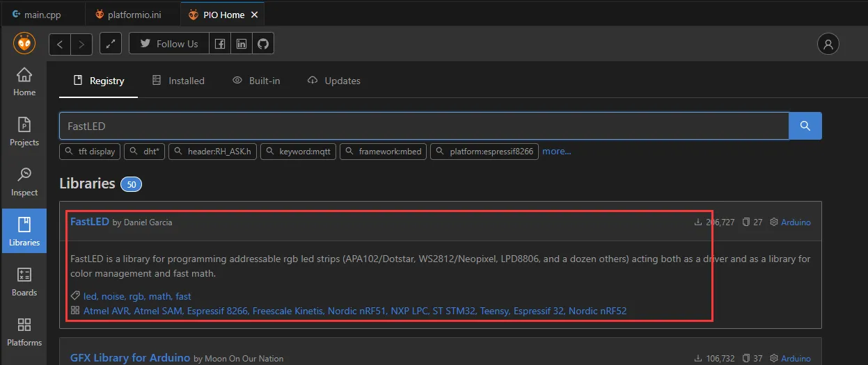Select the 'header:RH_ASK.h' search suggestion

tap(212, 151)
